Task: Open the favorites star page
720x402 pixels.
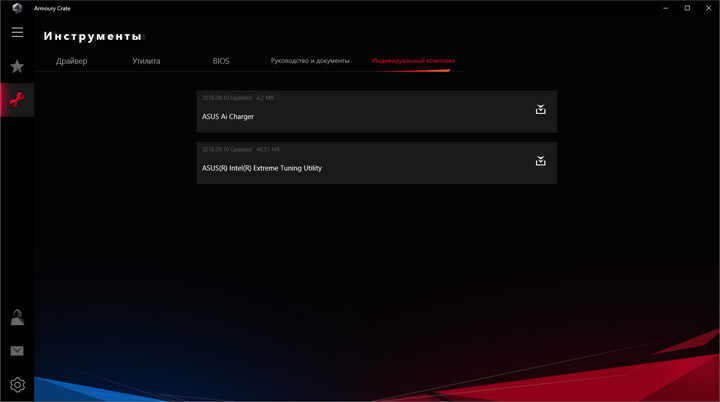Action: click(x=17, y=66)
